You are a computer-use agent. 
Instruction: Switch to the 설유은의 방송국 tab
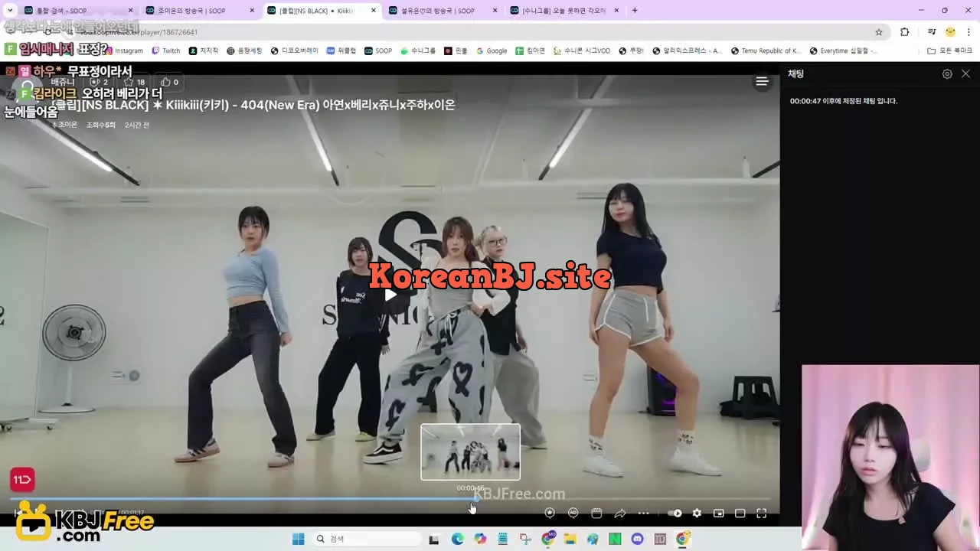tap(443, 11)
